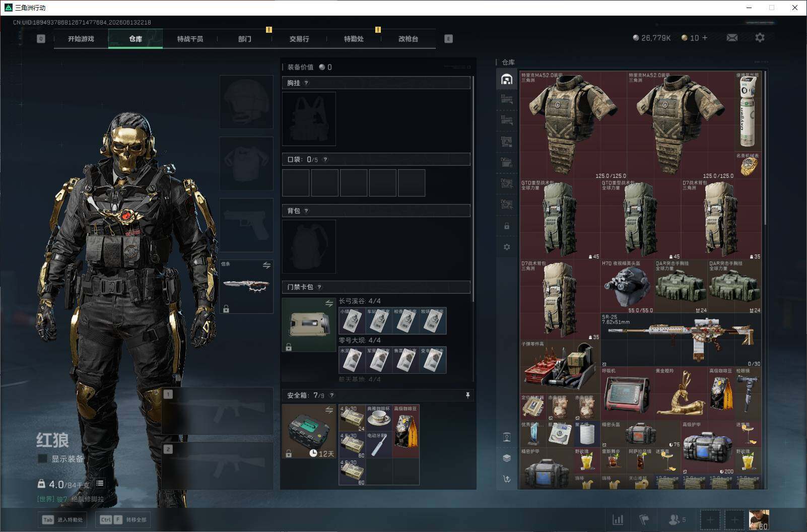Click the coin balance 26,779K
807x532 pixels.
click(652, 38)
